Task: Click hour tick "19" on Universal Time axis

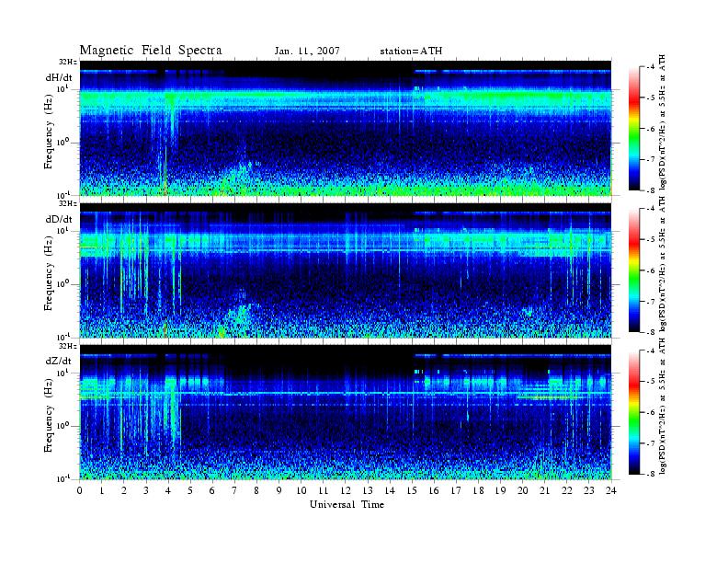Action: (x=500, y=491)
